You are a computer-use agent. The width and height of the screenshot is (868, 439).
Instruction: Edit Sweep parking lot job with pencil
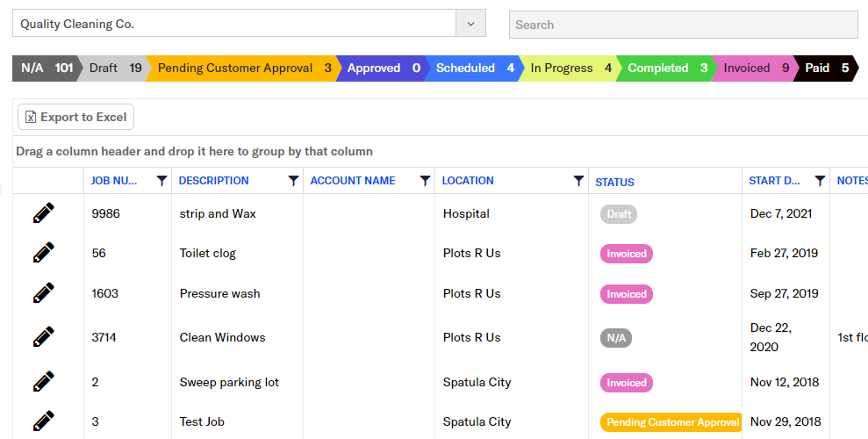(x=44, y=381)
